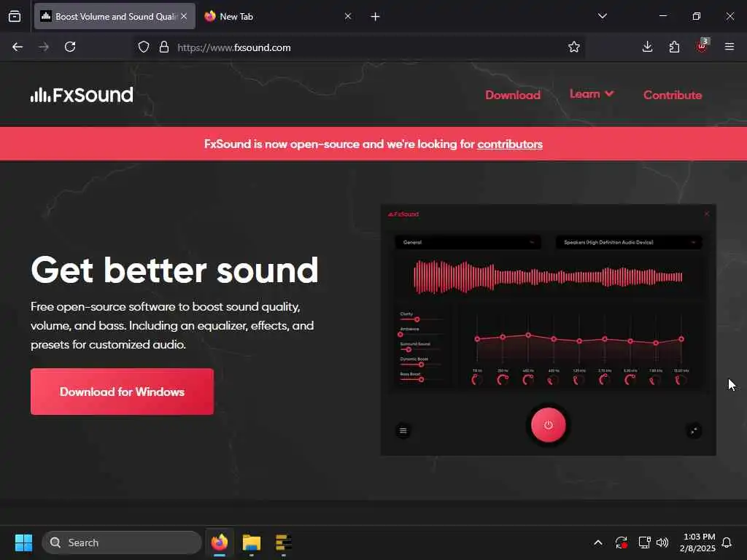Go back with the browser back arrow
This screenshot has width=747, height=560.
pyautogui.click(x=18, y=47)
